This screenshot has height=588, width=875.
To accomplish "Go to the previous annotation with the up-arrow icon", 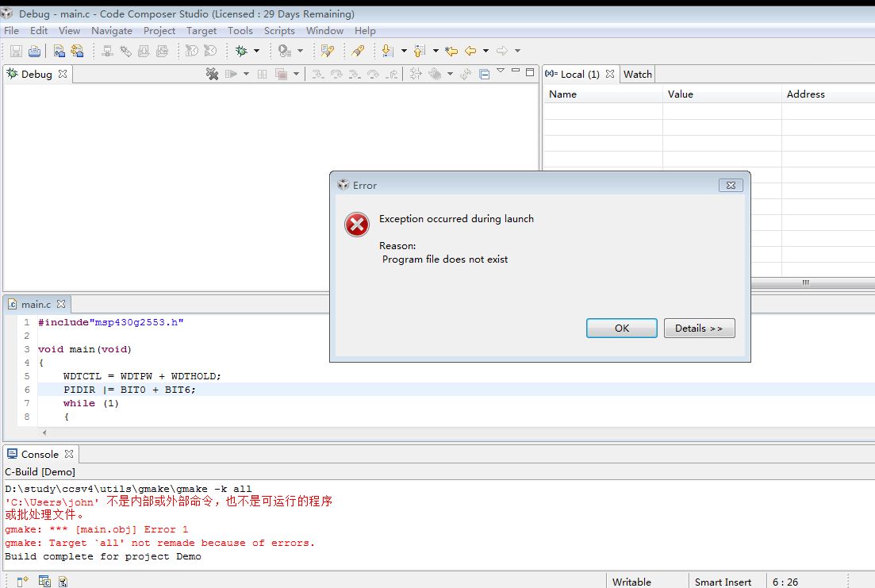I will 420,52.
